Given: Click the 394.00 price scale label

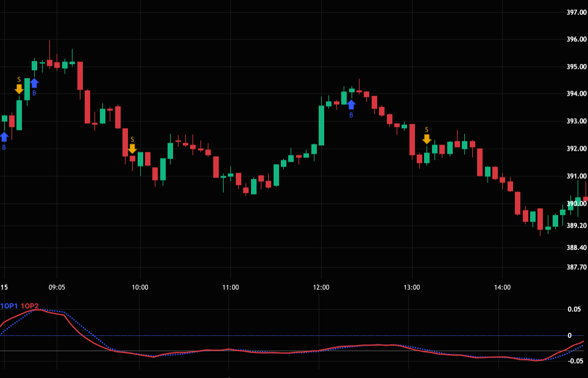Looking at the screenshot, I should (576, 94).
